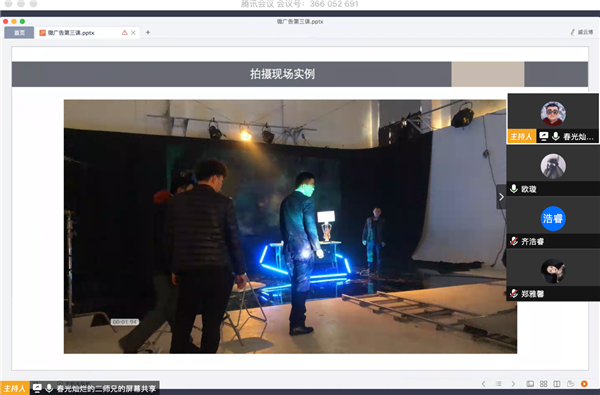The width and height of the screenshot is (600, 395).
Task: Open the slide outline list icon
Action: [498, 384]
